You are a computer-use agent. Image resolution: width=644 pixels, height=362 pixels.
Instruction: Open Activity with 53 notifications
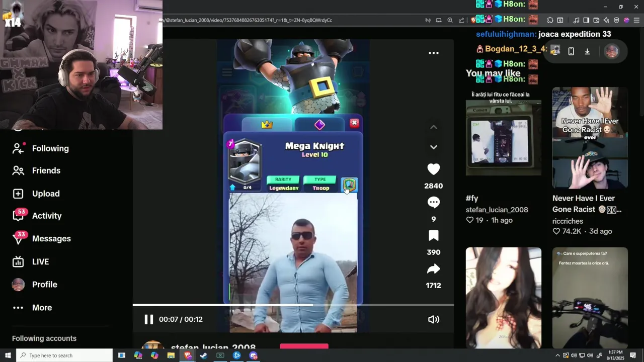(x=47, y=216)
